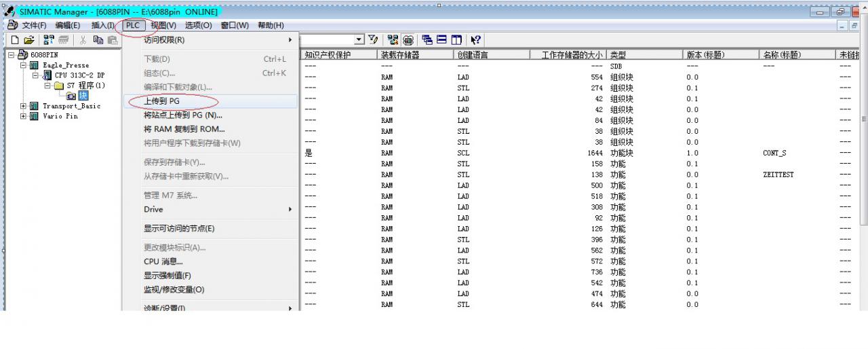Click the ZEITTEST name cell
The height and width of the screenshot is (349, 868).
[x=778, y=174]
